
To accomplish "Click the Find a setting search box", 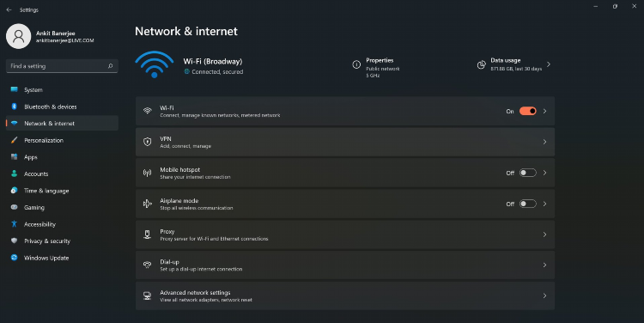I will click(62, 66).
